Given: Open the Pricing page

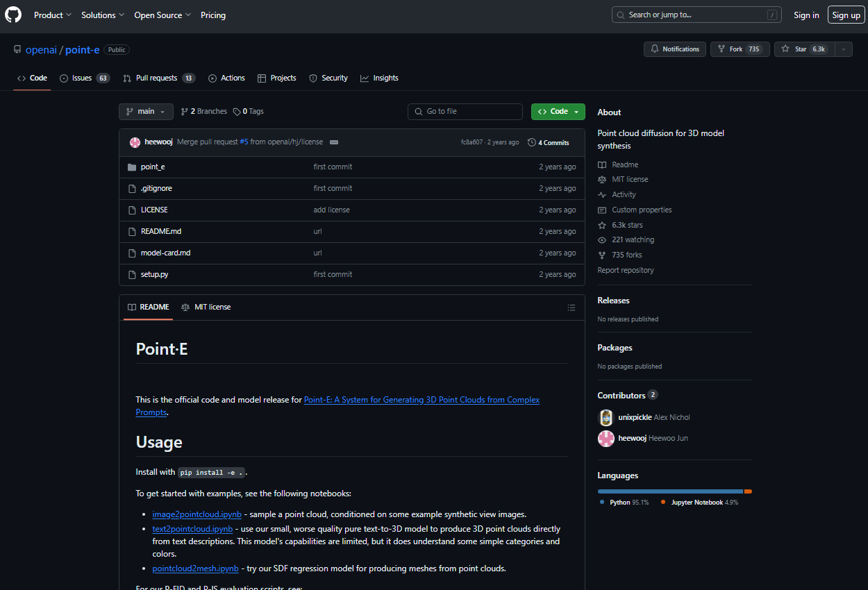Looking at the screenshot, I should [213, 15].
